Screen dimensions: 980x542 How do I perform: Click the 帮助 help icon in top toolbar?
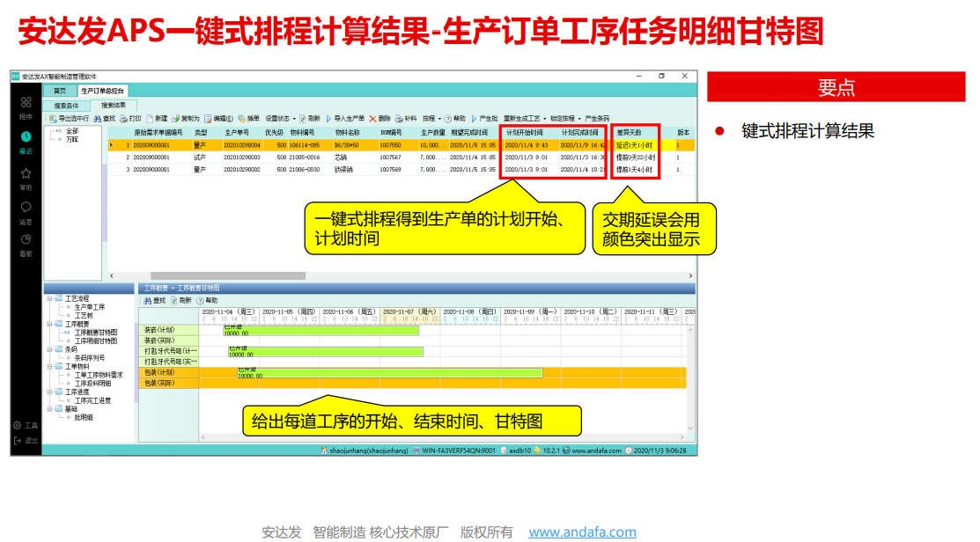pos(448,119)
